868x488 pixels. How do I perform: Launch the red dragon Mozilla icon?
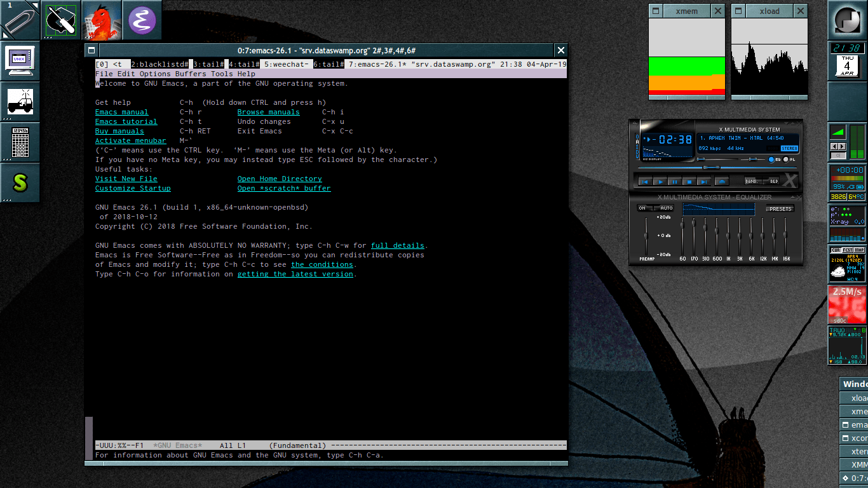(x=102, y=20)
